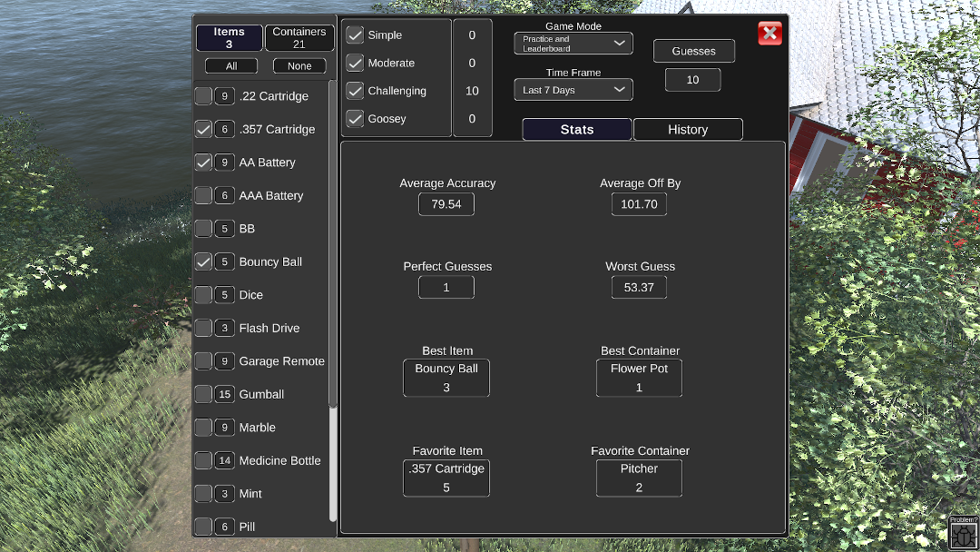Enable the Gumball item checkbox
Viewport: 980px width, 552px height.
tap(203, 394)
